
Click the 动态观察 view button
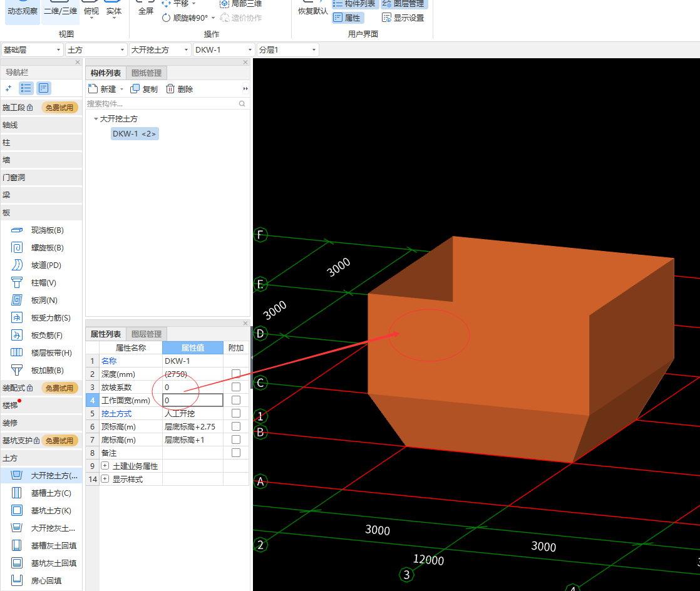point(23,11)
